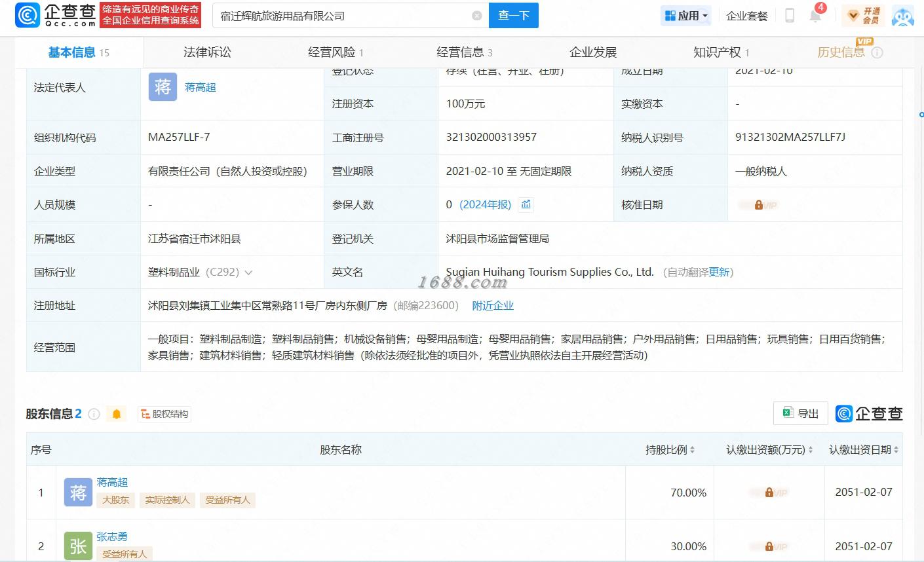Open the 历史信息 VIP tab
The width and height of the screenshot is (924, 562).
[x=841, y=52]
